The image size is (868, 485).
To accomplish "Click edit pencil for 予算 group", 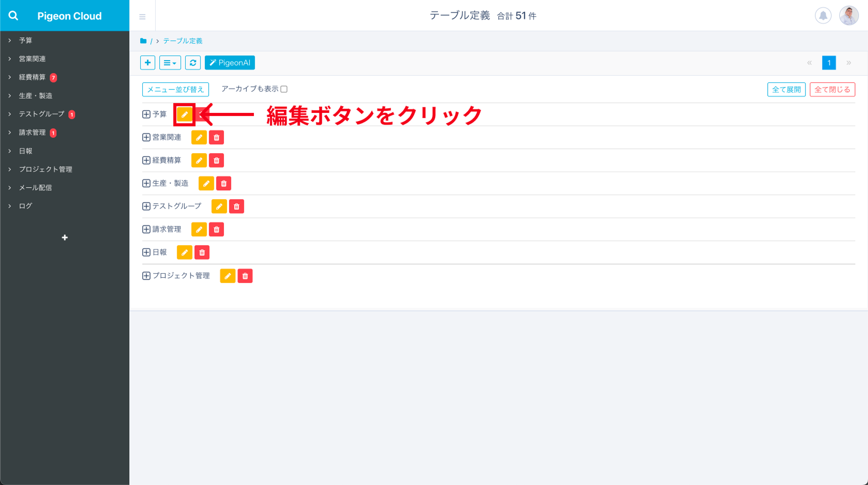I will [x=184, y=115].
